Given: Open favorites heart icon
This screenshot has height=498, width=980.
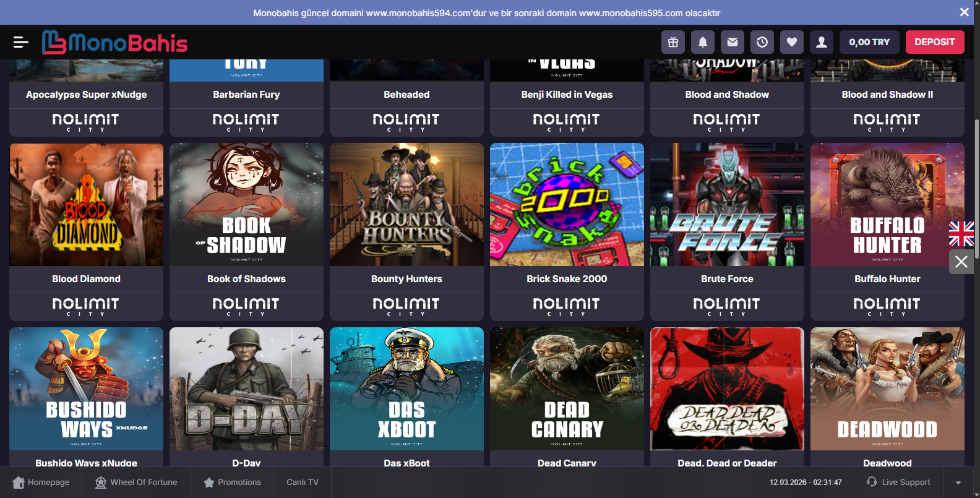Looking at the screenshot, I should (x=792, y=42).
